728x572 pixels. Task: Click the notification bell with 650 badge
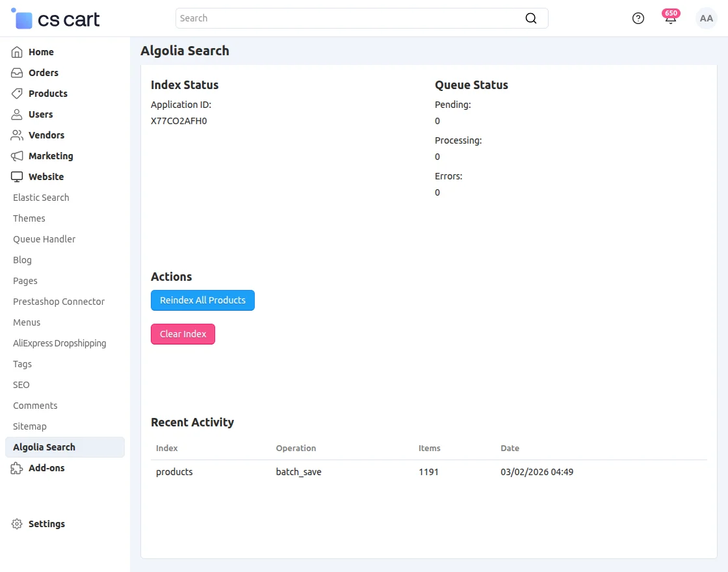point(670,18)
